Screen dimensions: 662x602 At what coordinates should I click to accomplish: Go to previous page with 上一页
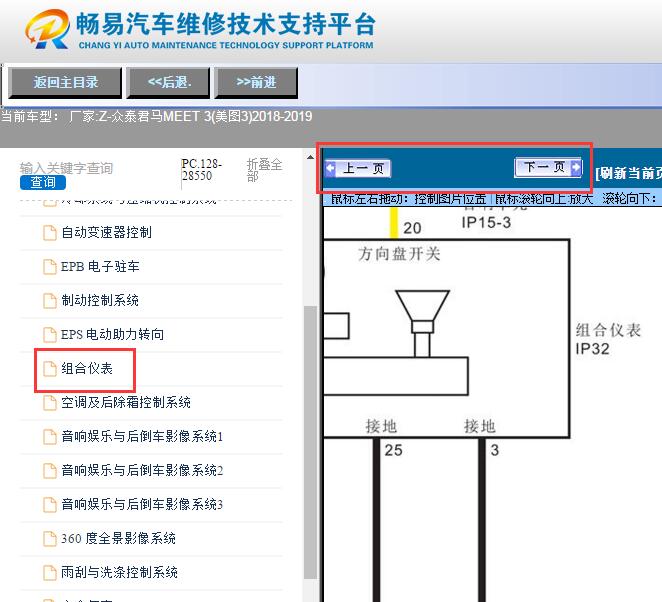tap(358, 168)
